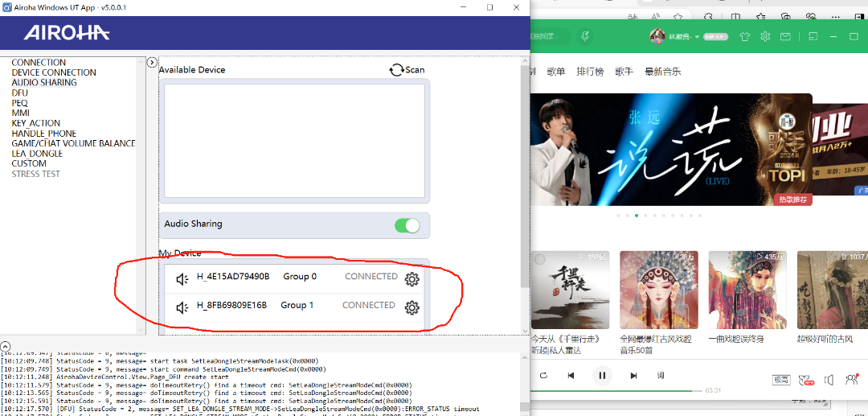Open playlist cover 全网最爆红古风戏腔
Viewport: 868px width, 416px height.
pyautogui.click(x=659, y=290)
